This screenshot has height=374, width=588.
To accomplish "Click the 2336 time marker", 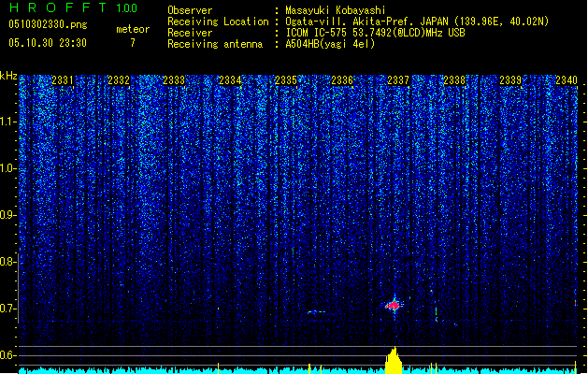I will click(342, 79).
